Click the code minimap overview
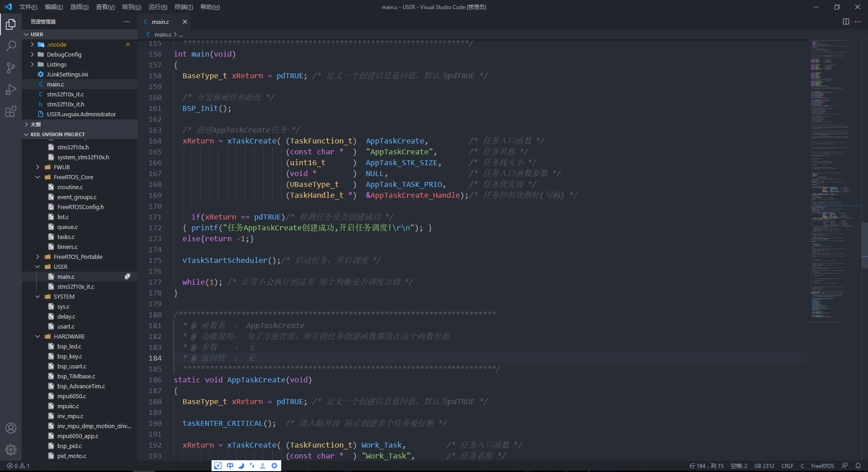 835,181
